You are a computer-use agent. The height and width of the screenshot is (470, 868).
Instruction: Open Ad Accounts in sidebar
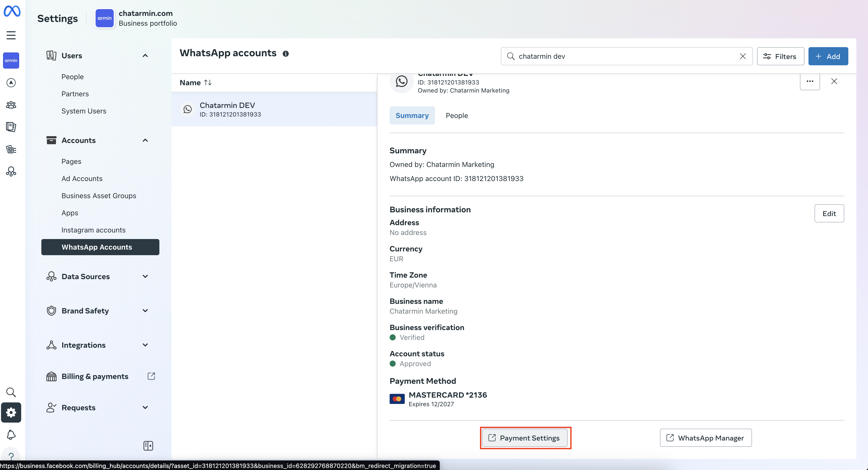click(82, 179)
